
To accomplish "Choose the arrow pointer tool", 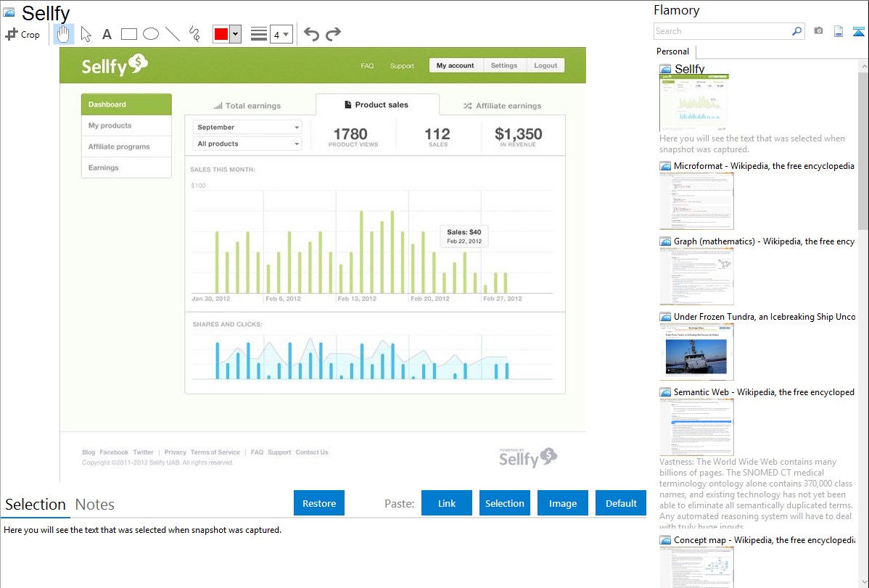I will point(86,34).
